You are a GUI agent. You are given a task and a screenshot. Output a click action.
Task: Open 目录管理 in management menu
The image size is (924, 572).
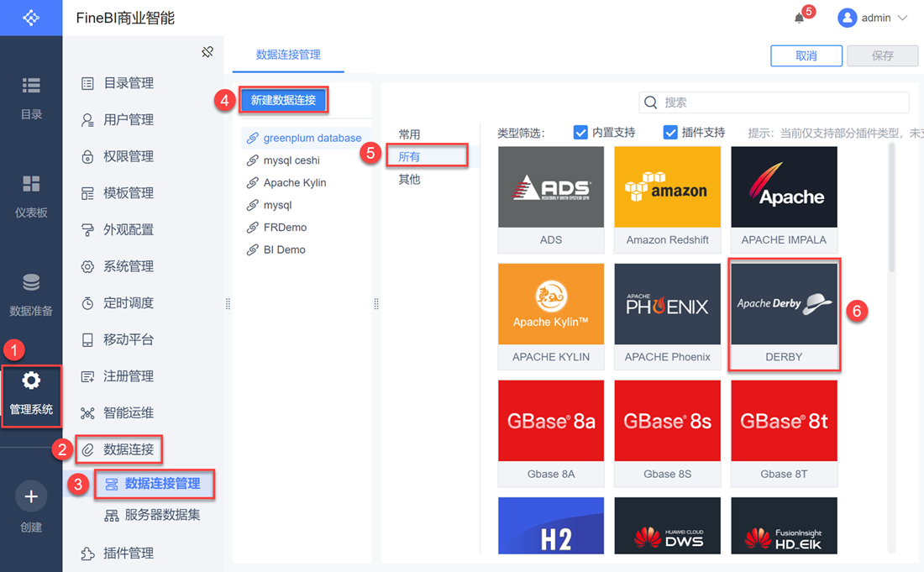click(118, 83)
